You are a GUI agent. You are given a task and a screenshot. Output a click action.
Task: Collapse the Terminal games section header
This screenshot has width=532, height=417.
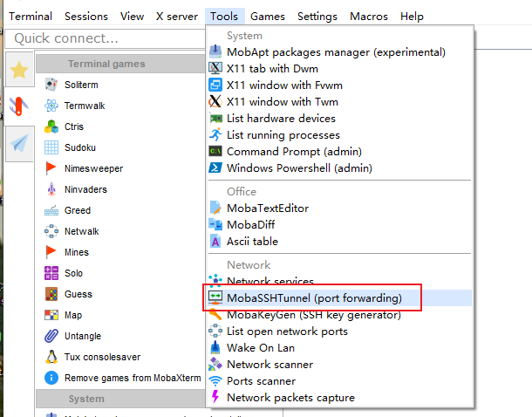[x=120, y=64]
